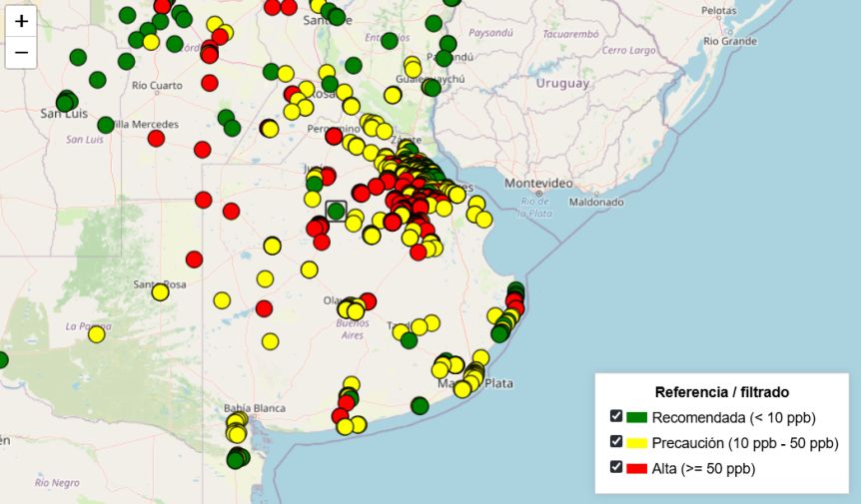Click green marker at left map edge
Screen dimensions: 861x504
pyautogui.click(x=2, y=360)
